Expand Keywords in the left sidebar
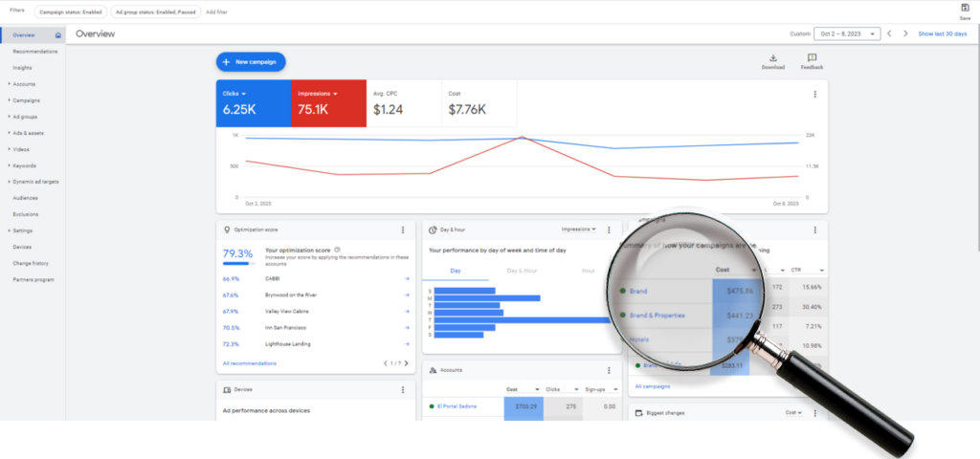The width and height of the screenshot is (980, 459). [9, 165]
